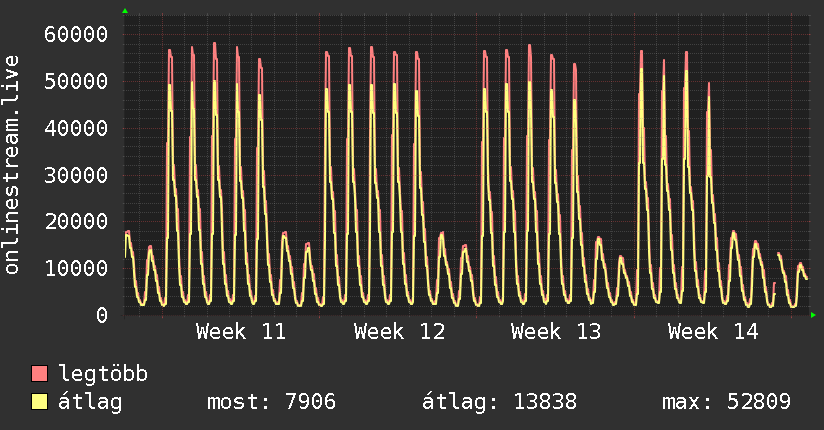Click the Week 14 axis label
This screenshot has height=430, width=824.
pos(713,332)
